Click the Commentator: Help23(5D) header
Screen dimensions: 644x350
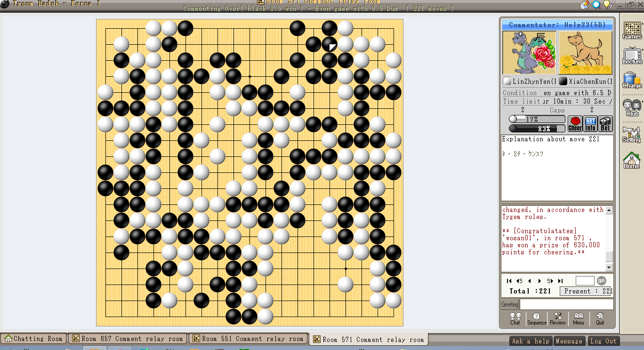[x=557, y=25]
